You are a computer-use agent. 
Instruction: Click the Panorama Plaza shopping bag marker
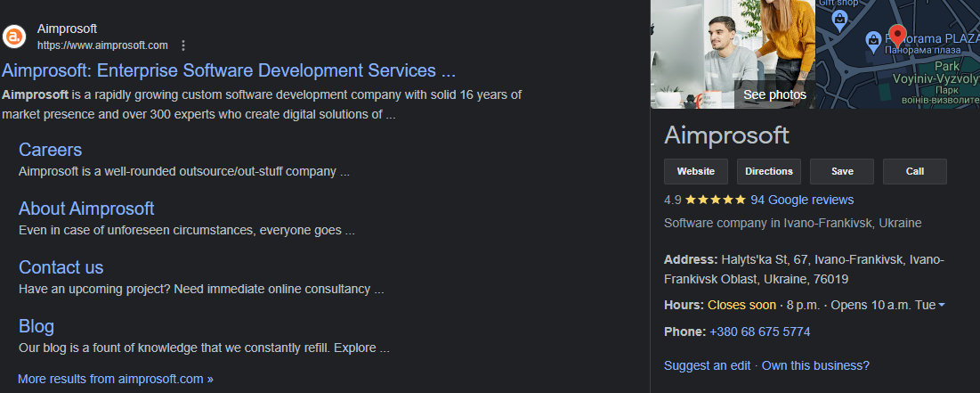[x=874, y=40]
